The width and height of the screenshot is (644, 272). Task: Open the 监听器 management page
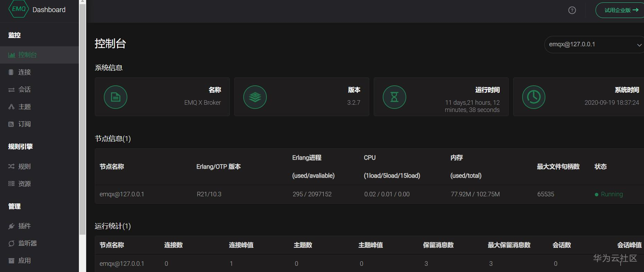point(27,243)
